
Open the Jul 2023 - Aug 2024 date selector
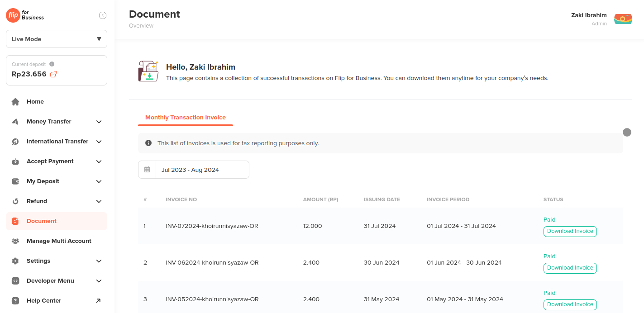click(x=202, y=169)
